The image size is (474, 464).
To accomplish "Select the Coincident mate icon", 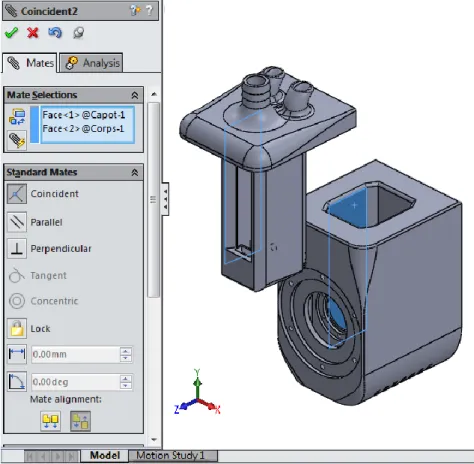I will pyautogui.click(x=17, y=194).
